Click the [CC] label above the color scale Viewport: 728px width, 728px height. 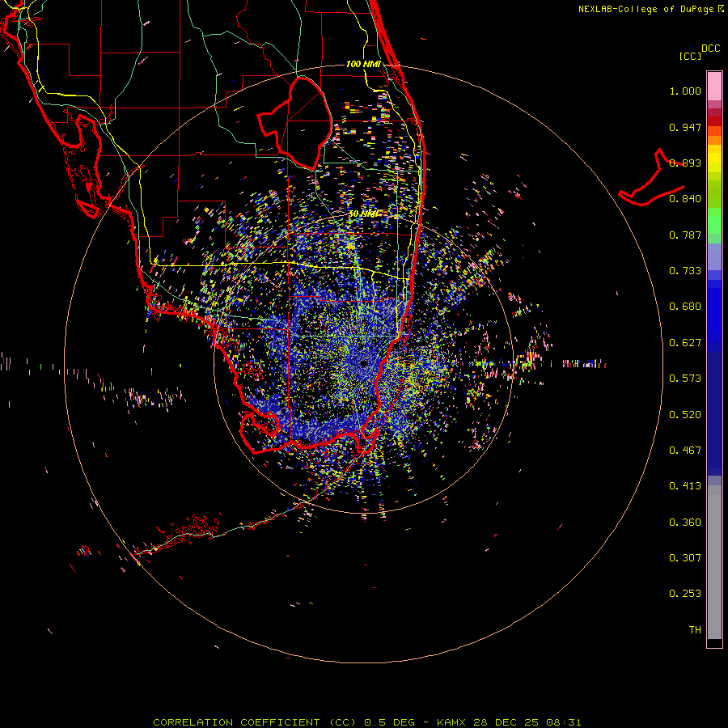pos(690,56)
